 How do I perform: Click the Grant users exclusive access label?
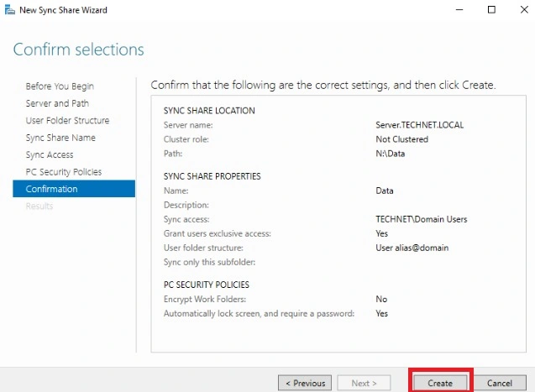tap(218, 233)
